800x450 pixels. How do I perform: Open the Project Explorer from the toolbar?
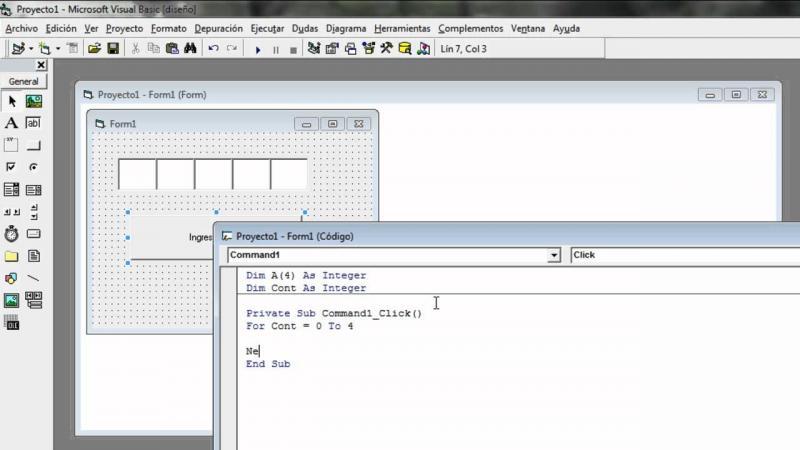[x=314, y=49]
